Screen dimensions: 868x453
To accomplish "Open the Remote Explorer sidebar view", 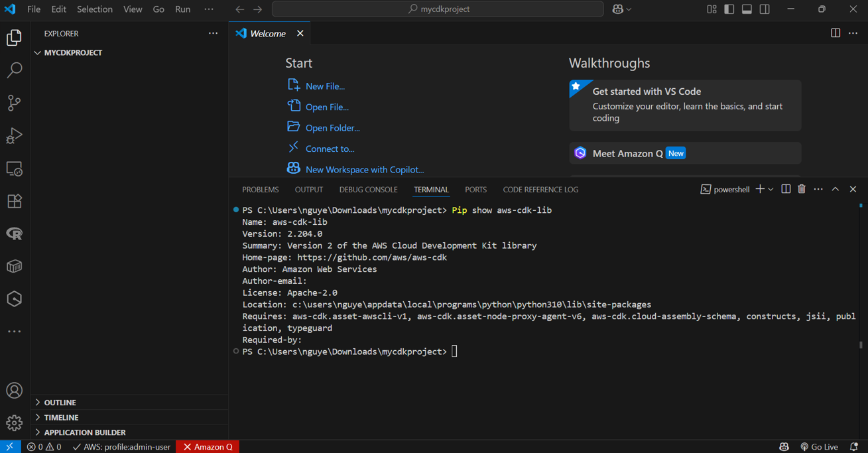I will tap(15, 168).
